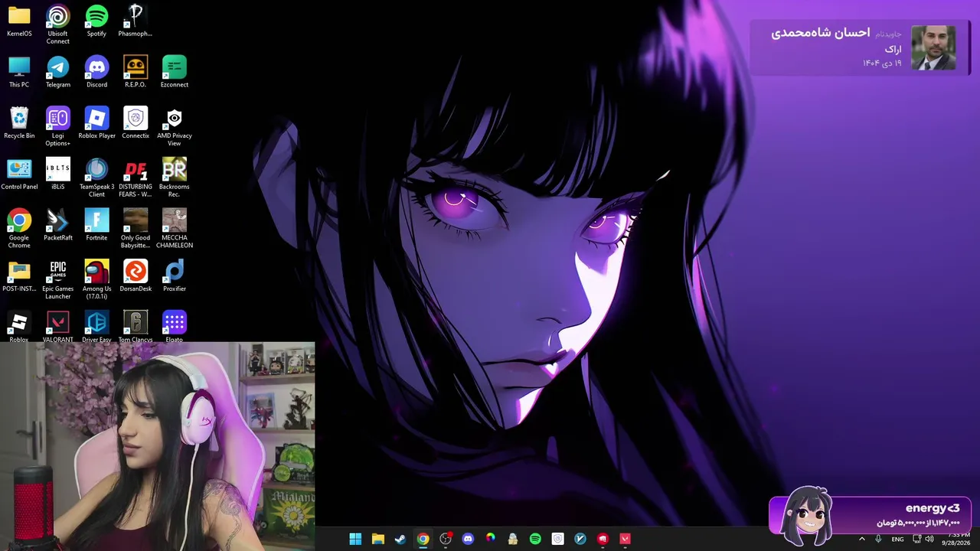980x551 pixels.
Task: Select the Ezconnect desktop shortcut
Action: [175, 72]
